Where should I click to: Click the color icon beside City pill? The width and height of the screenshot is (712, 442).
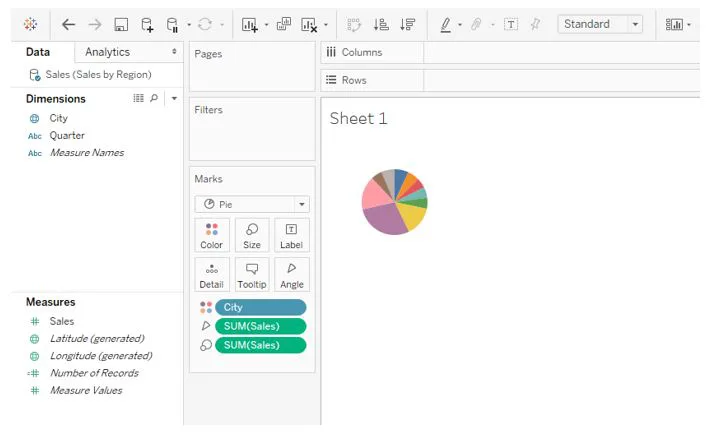pyautogui.click(x=206, y=308)
